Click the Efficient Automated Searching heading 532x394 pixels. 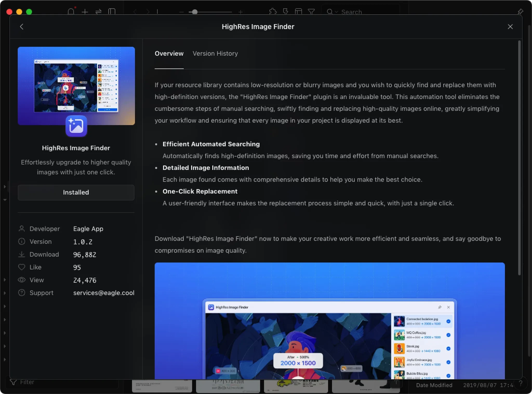tap(211, 144)
